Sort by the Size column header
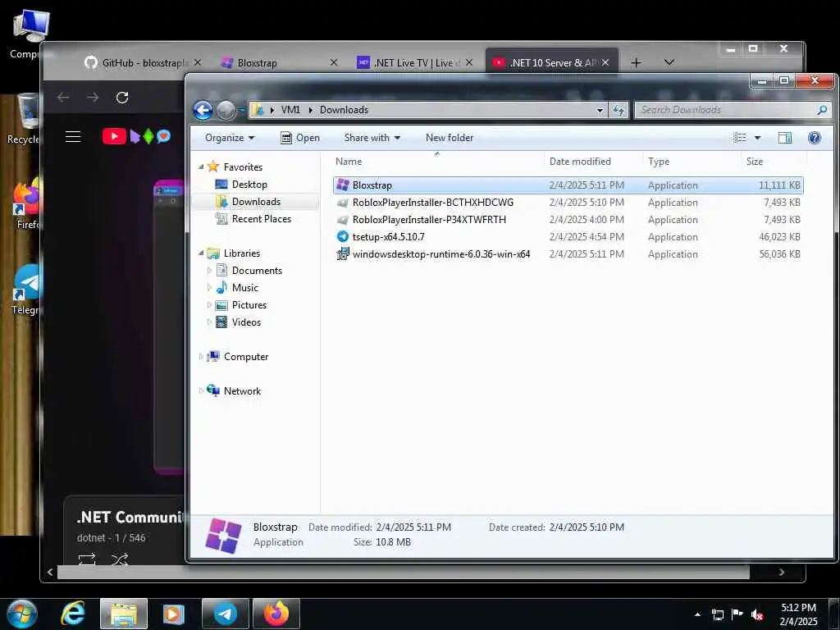Screen dimensions: 840x630 (755, 162)
